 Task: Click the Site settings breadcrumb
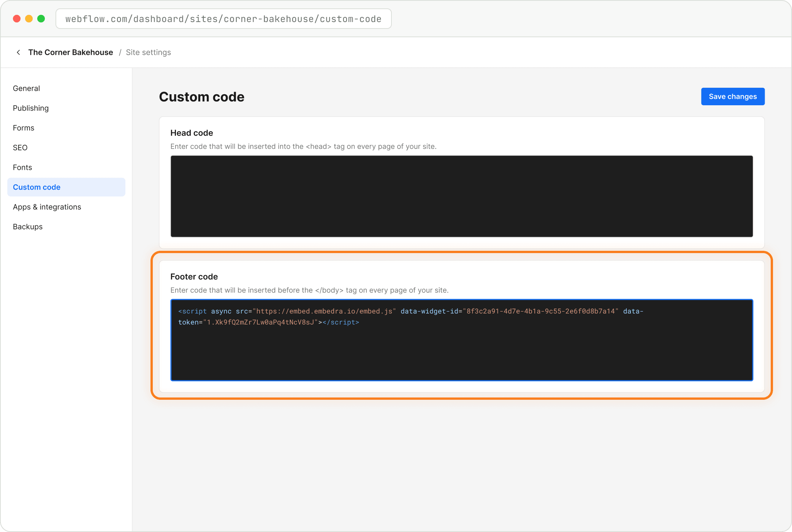pyautogui.click(x=148, y=52)
